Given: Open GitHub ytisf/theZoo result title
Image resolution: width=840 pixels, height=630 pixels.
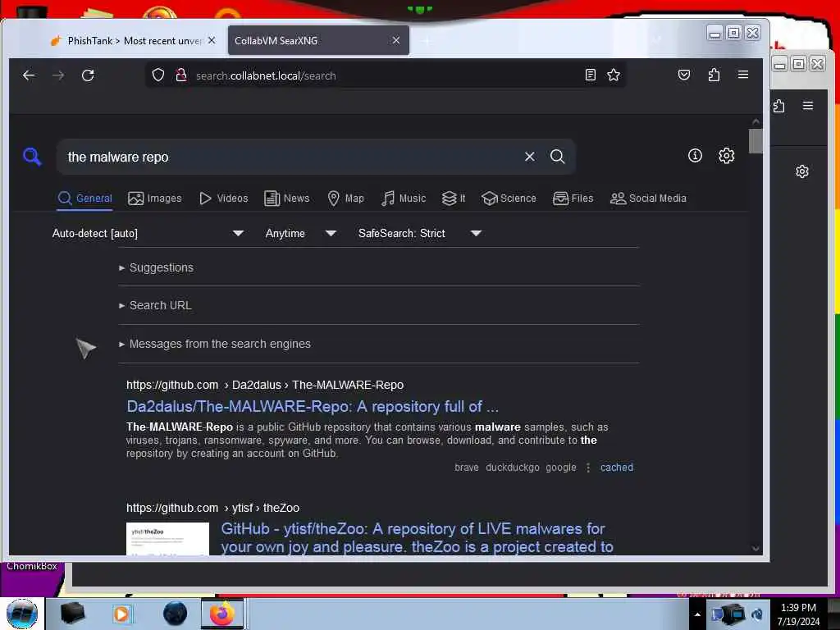Looking at the screenshot, I should 417,538.
